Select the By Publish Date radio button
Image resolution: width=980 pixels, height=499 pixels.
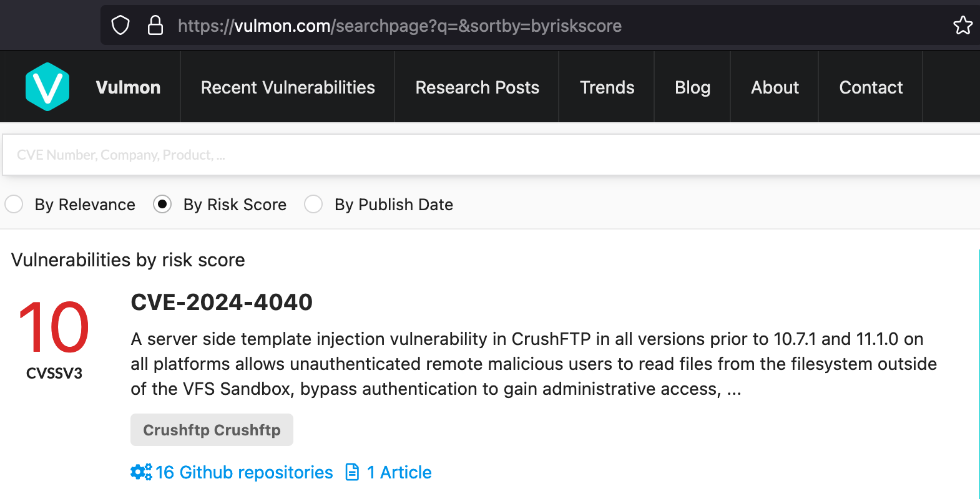(313, 204)
